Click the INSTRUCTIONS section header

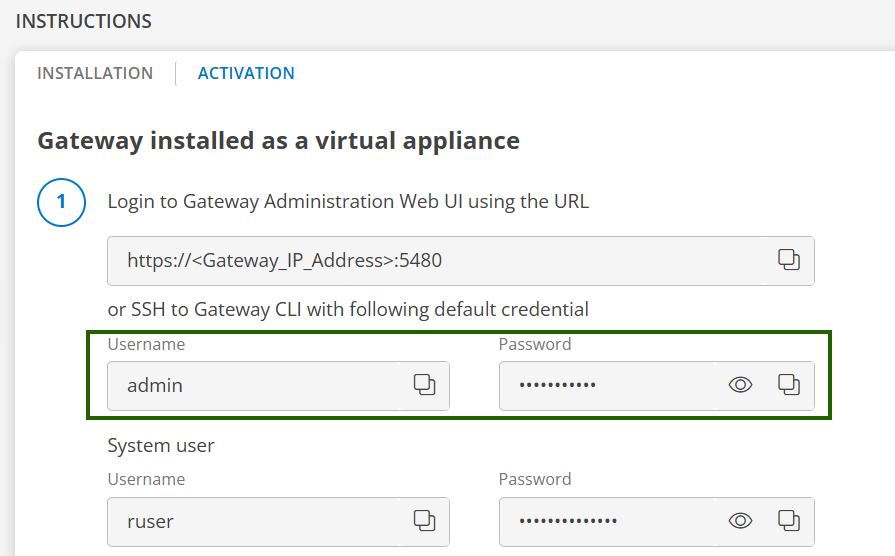pyautogui.click(x=84, y=21)
